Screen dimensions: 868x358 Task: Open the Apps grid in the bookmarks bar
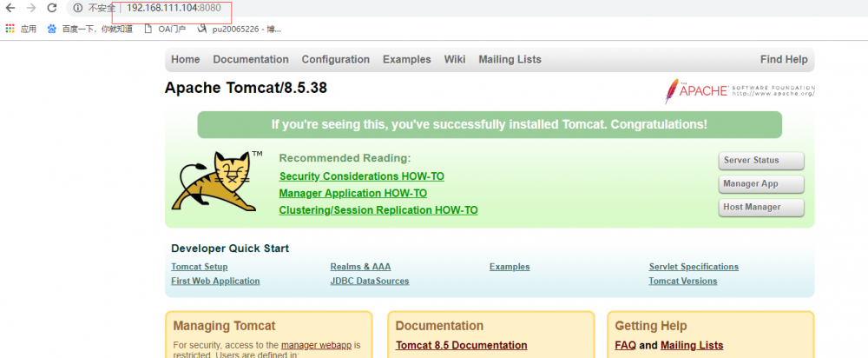coord(10,29)
